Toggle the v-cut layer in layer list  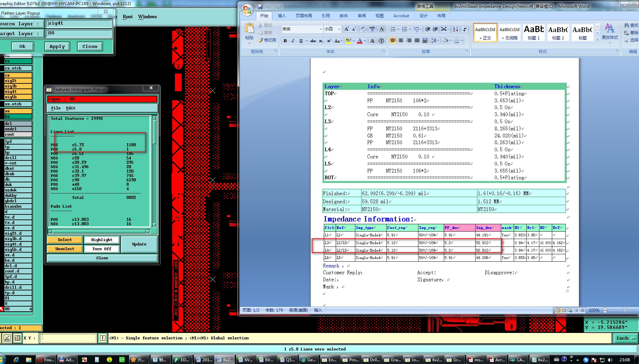(18, 163)
